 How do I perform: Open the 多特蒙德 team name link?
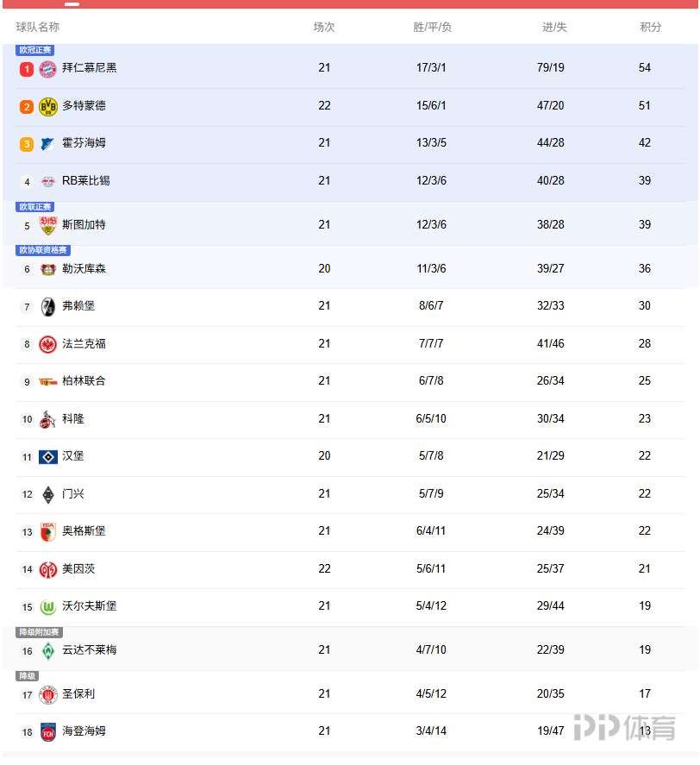click(84, 105)
